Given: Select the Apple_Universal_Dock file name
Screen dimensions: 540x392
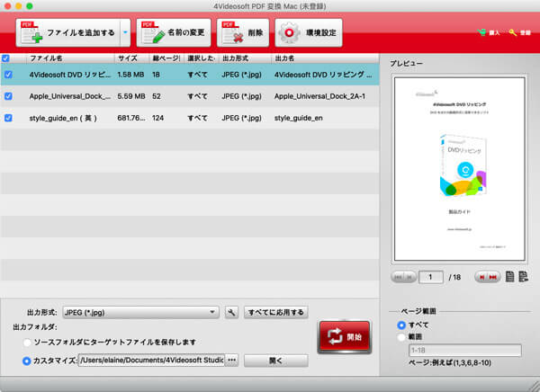Looking at the screenshot, I should coord(70,96).
